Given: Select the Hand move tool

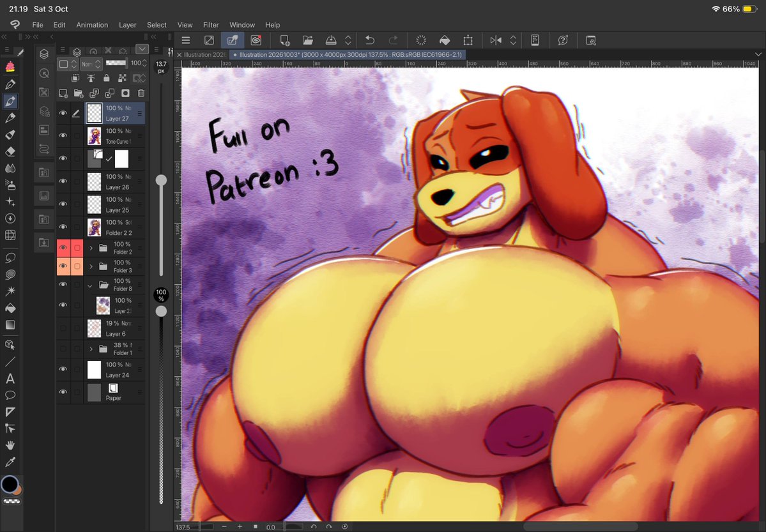Looking at the screenshot, I should 10,445.
